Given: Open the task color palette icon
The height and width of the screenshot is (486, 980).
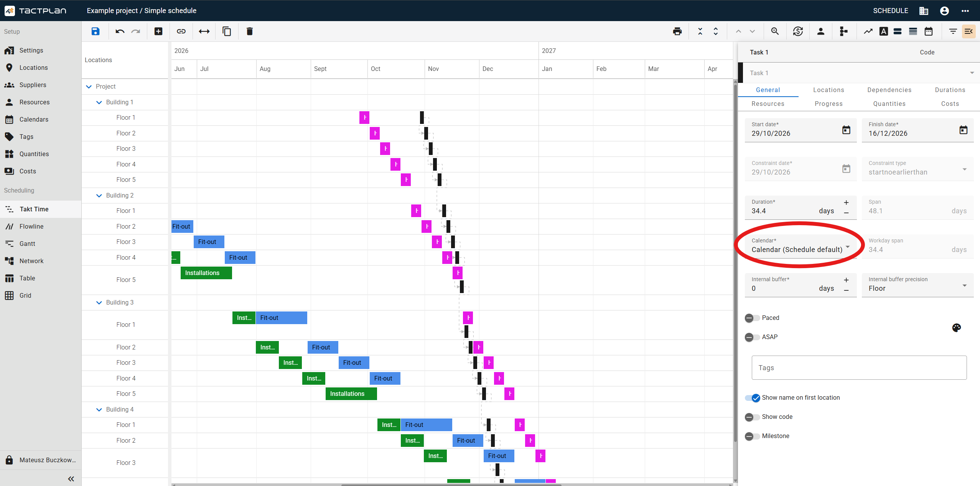Looking at the screenshot, I should [x=957, y=328].
